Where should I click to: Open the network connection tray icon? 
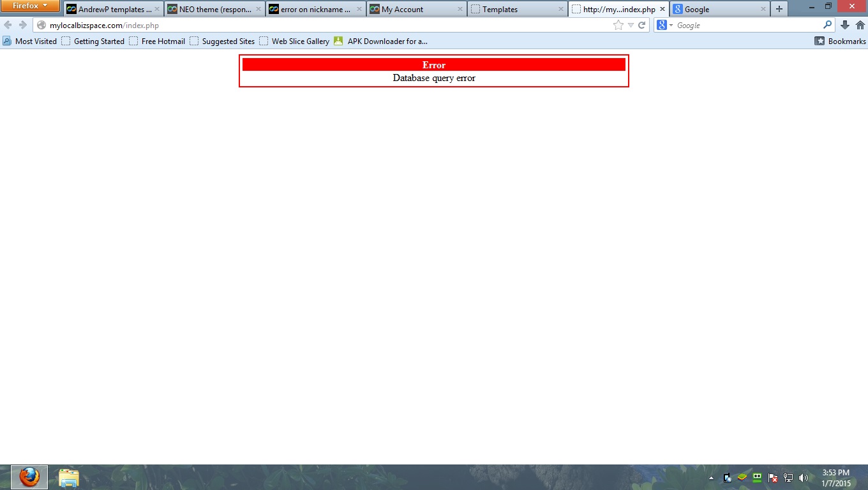(x=788, y=477)
